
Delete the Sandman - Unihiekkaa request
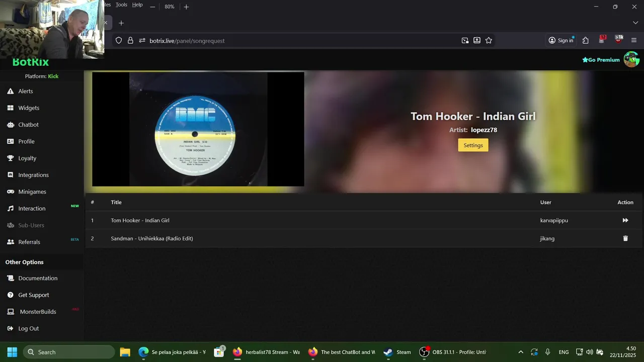click(625, 238)
